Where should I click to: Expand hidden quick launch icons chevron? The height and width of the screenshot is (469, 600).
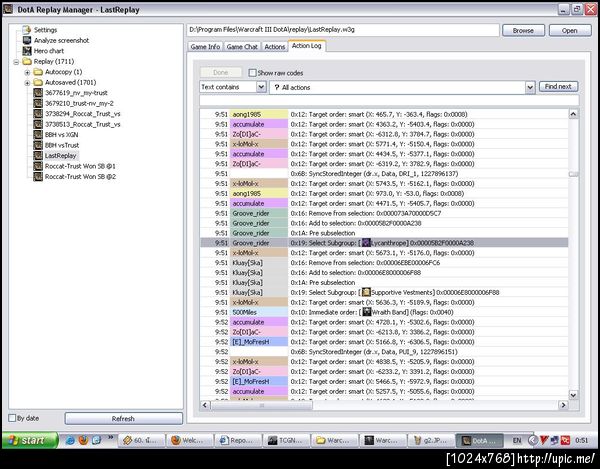(111, 437)
